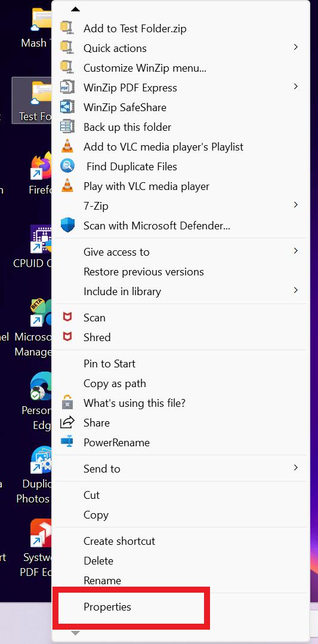318x644 pixels.
Task: Select the Firefox desktop shortcut
Action: click(40, 173)
